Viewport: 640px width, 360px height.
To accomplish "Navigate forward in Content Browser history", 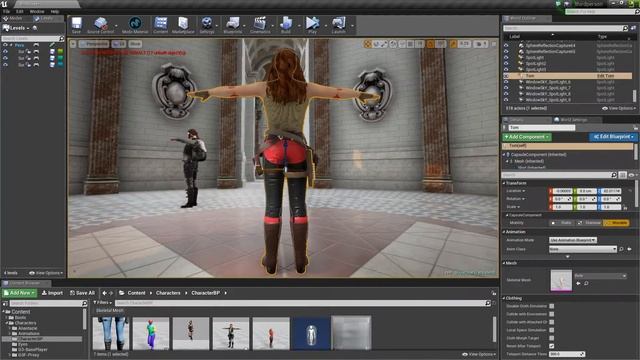I will pyautogui.click(x=111, y=293).
